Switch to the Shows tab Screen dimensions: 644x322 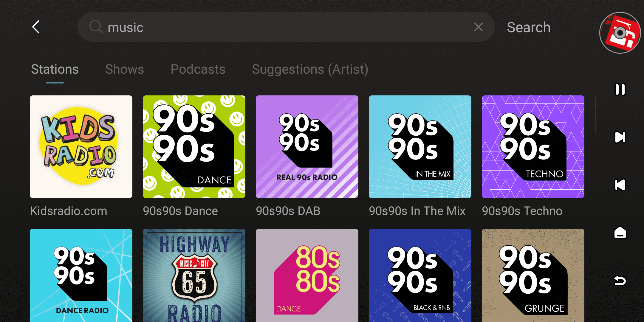coord(125,69)
